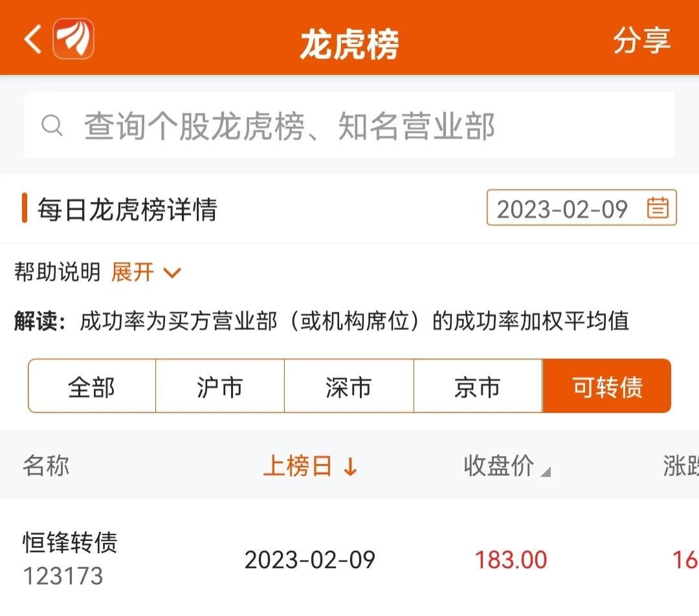
Task: Switch to the 沪市 tab
Action: click(220, 386)
